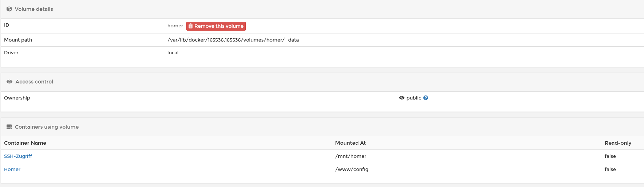Click the mount path value text
The width and height of the screenshot is (644, 187).
point(233,40)
